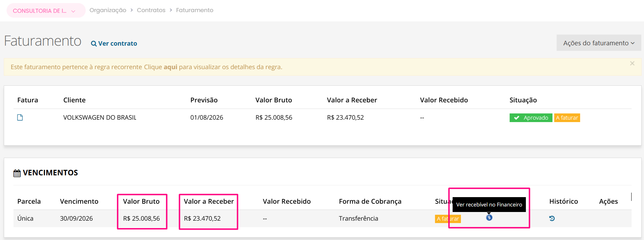The image size is (644, 240).
Task: Click the Forma de Cobrança column header
Action: tap(370, 201)
